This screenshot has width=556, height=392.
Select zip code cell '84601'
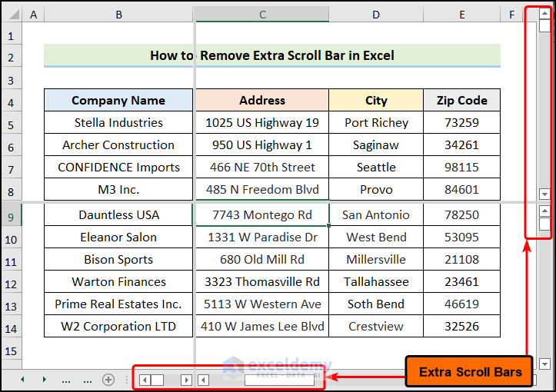(461, 190)
